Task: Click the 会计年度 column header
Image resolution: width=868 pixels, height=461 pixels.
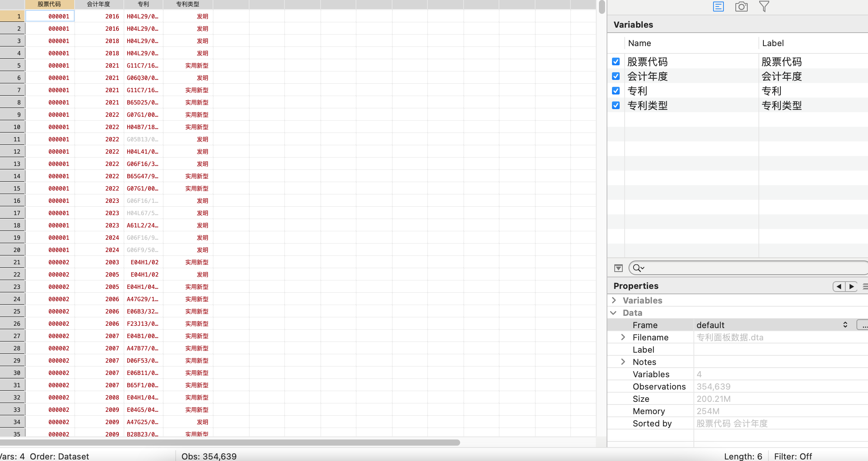Action: click(99, 4)
